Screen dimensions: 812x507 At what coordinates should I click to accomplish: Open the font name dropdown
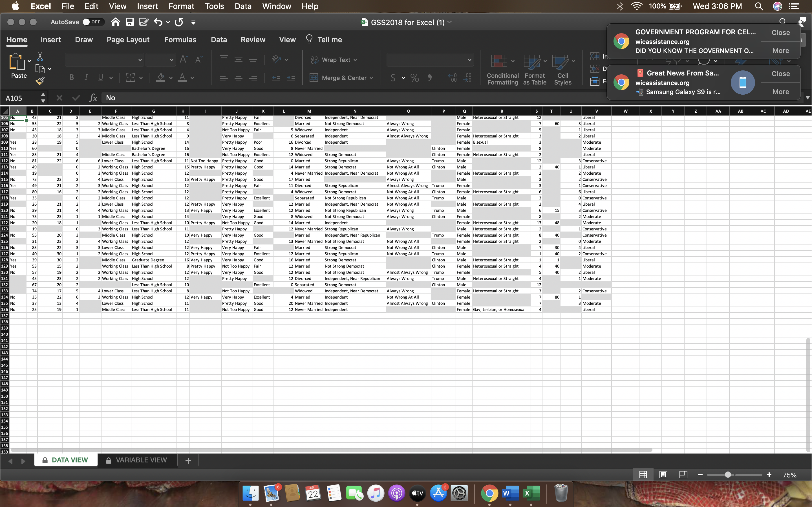(140, 60)
